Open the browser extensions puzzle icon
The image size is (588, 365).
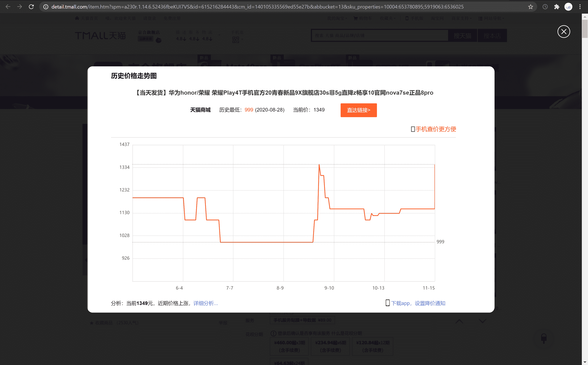tap(557, 7)
